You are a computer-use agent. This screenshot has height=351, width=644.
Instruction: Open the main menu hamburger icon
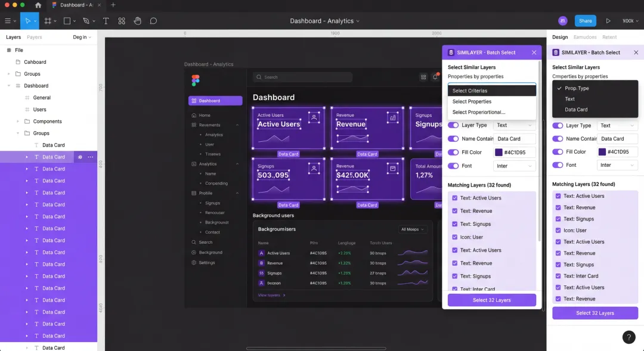[7, 21]
